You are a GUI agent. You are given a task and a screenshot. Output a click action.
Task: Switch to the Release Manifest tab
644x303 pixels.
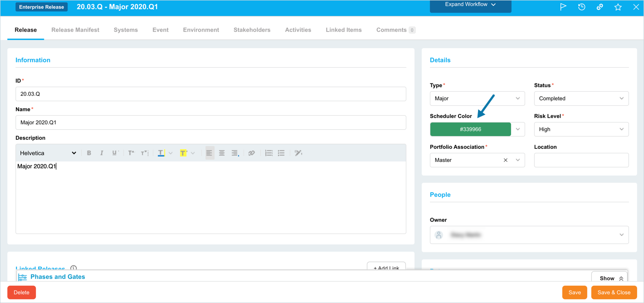pyautogui.click(x=75, y=30)
